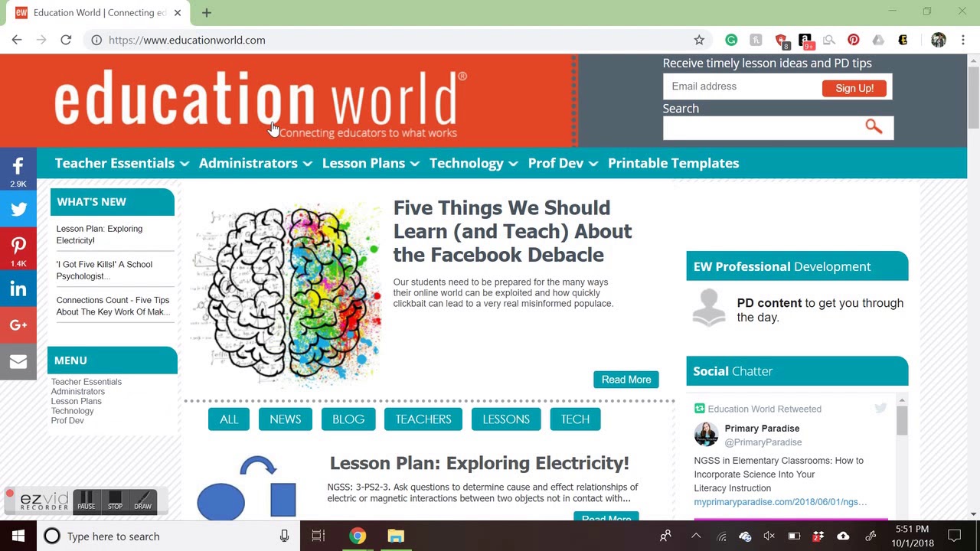Share page on Google Plus sidebar icon

point(18,325)
